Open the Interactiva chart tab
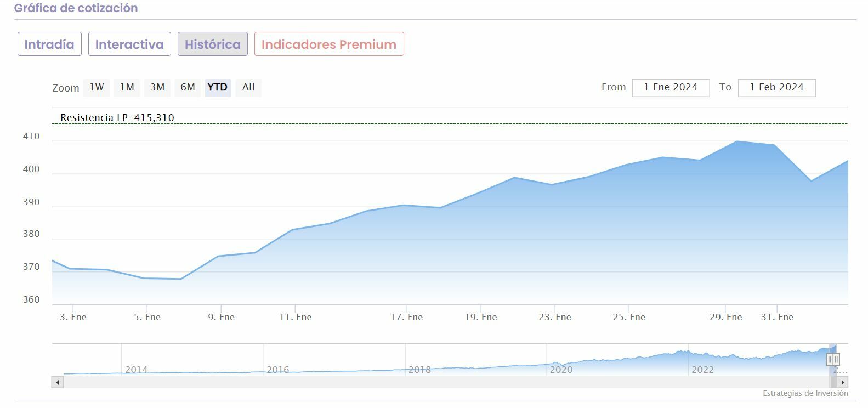This screenshot has width=868, height=408. pos(129,44)
